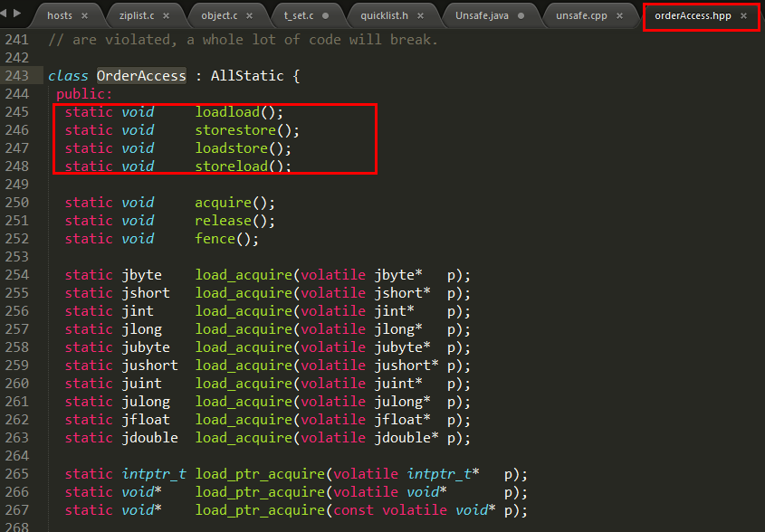The width and height of the screenshot is (765, 532).
Task: Close the unsaved t_set.c tab via dot
Action: [325, 16]
